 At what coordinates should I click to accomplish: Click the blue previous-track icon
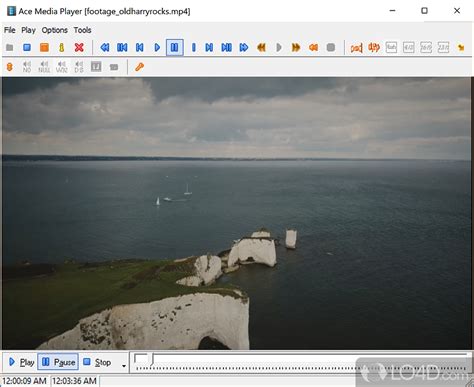[139, 47]
